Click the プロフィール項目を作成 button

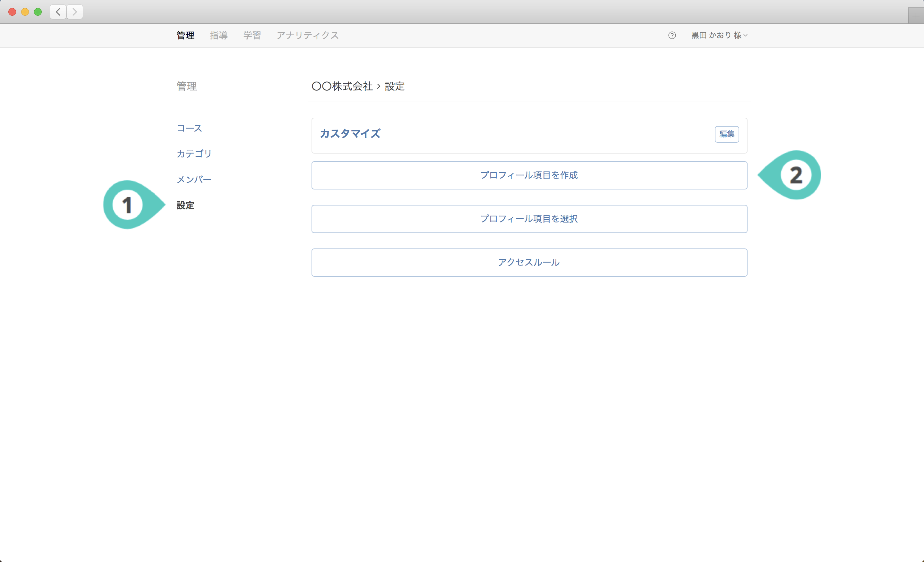529,175
